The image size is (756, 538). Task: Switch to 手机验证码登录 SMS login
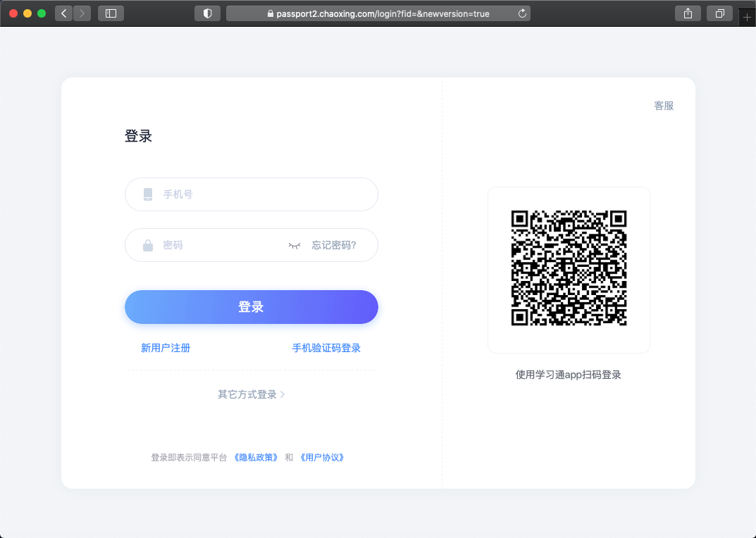point(326,348)
